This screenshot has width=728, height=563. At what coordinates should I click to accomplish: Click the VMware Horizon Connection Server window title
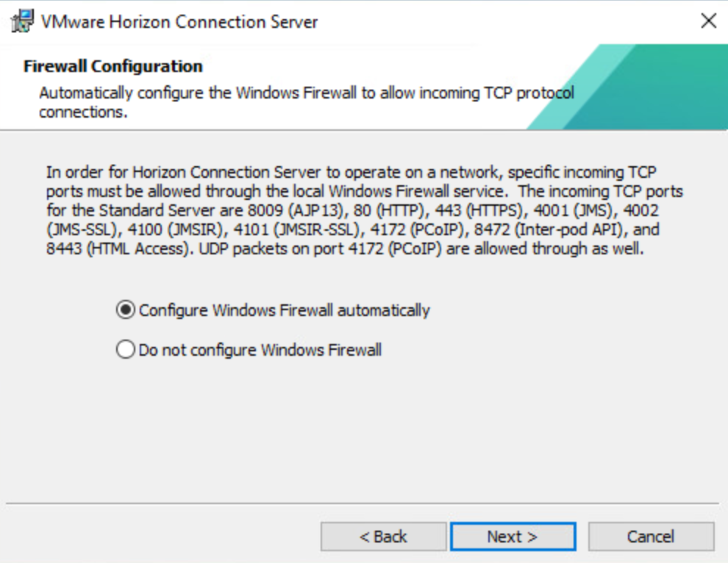pyautogui.click(x=179, y=21)
